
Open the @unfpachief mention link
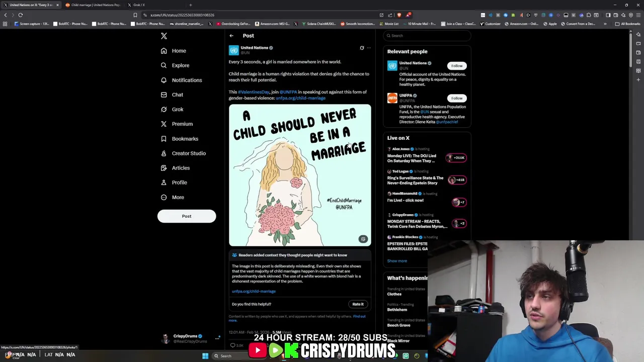(x=447, y=122)
